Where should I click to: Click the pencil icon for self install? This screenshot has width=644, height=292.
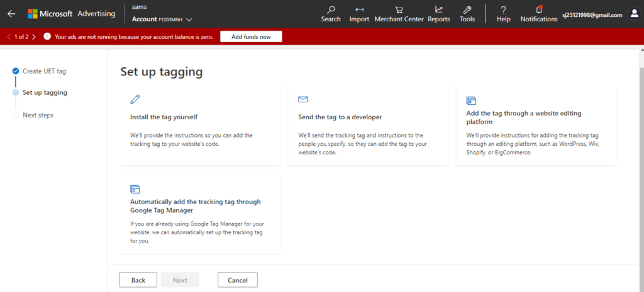coord(135,99)
